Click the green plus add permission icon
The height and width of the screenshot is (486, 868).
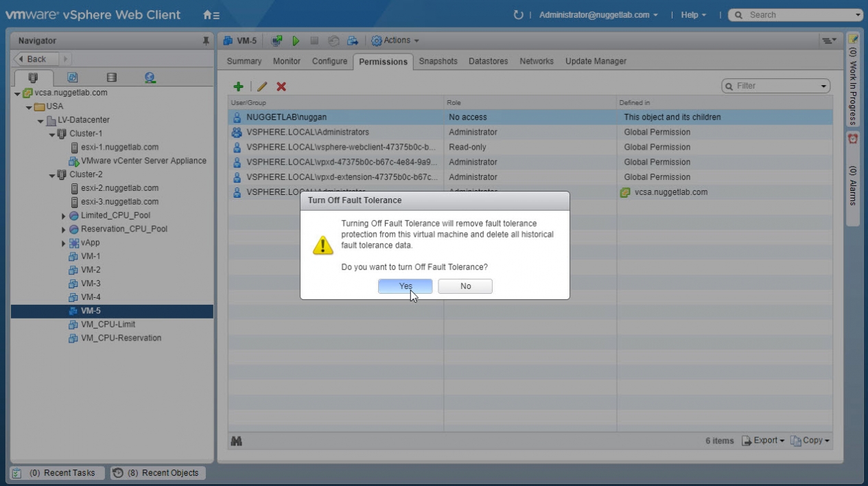coord(238,86)
